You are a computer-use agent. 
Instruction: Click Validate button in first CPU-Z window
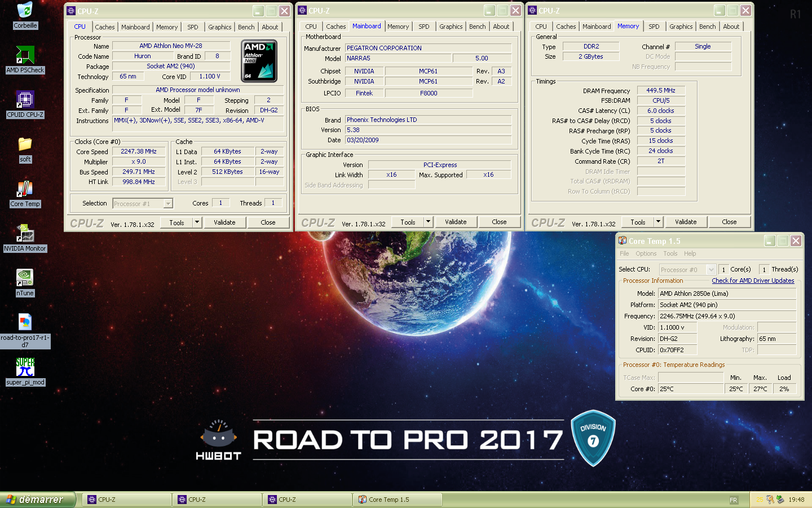point(224,222)
